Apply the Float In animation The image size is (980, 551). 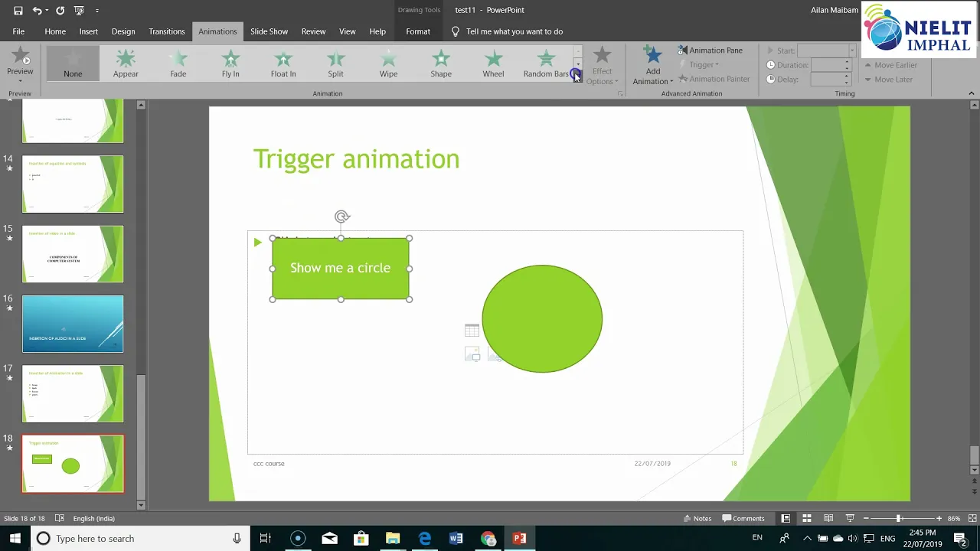point(283,64)
